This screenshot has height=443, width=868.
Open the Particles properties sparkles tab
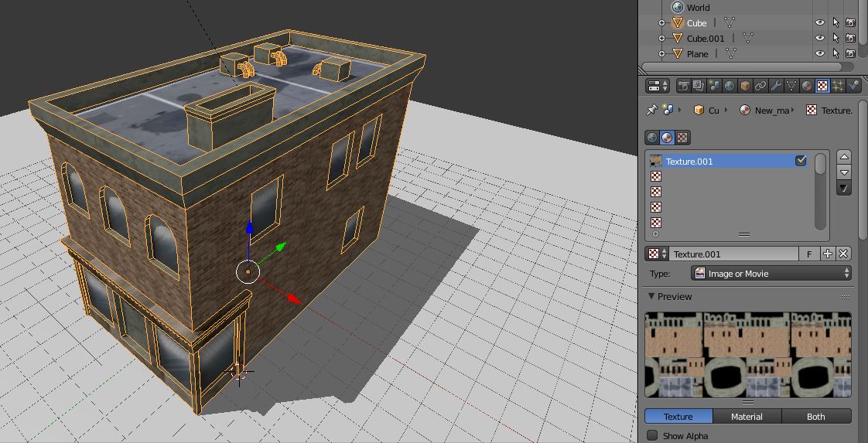click(x=838, y=86)
